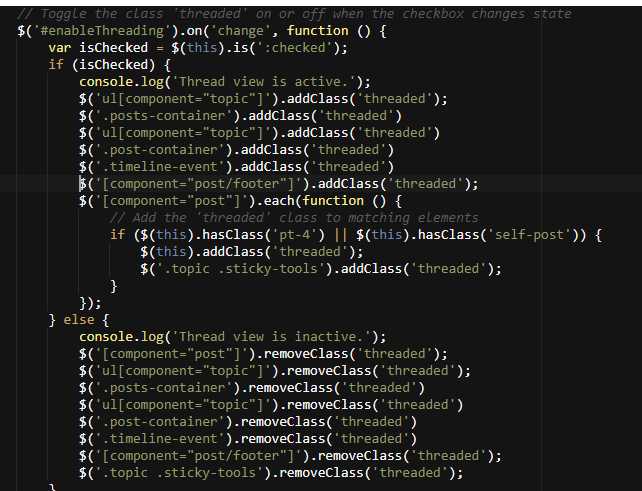
Task: Click the 'self-post' string in the hasClass condition
Action: tap(532, 235)
